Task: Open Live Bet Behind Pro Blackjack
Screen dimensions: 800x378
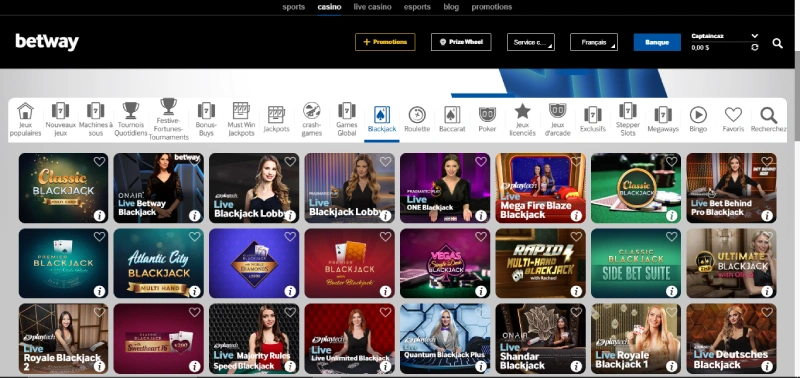Action: point(731,188)
